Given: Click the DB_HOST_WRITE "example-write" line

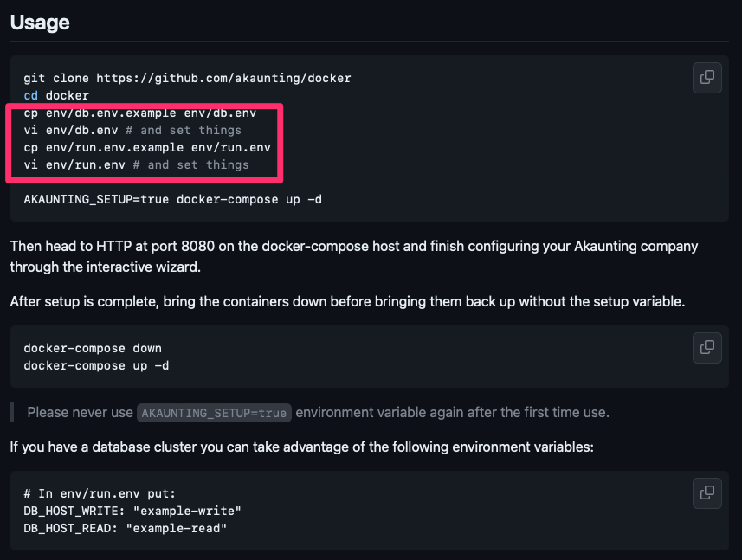Looking at the screenshot, I should coord(132,512).
